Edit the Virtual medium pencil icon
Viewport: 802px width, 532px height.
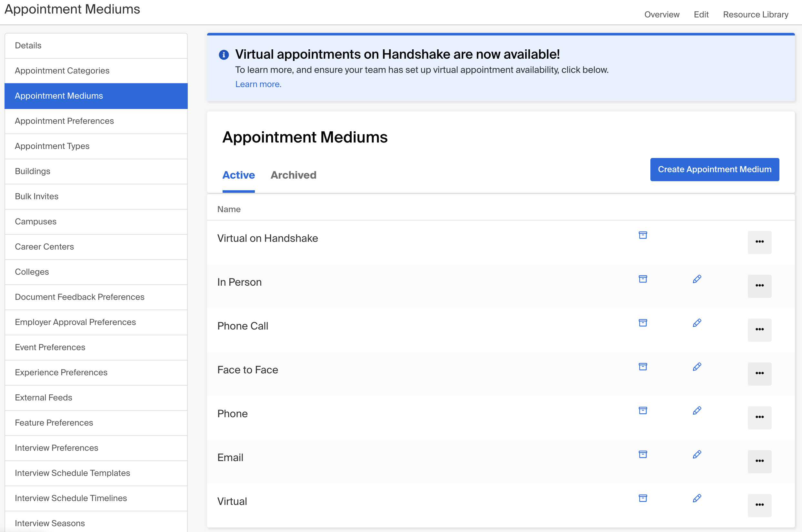(x=697, y=498)
